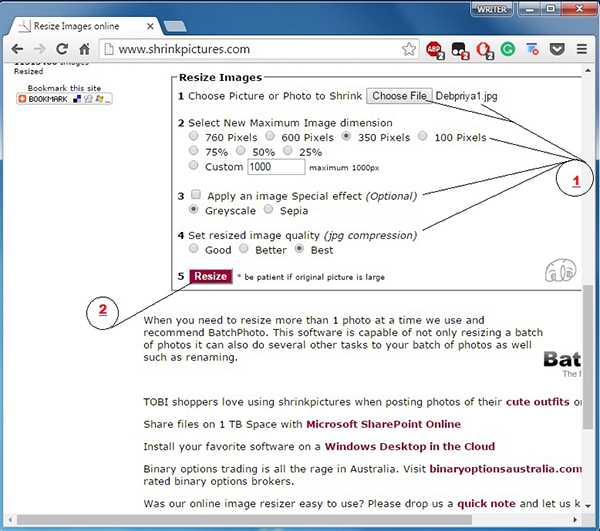Image resolution: width=600 pixels, height=531 pixels.
Task: Click the Debpriya1.jpg file name text
Action: [466, 96]
